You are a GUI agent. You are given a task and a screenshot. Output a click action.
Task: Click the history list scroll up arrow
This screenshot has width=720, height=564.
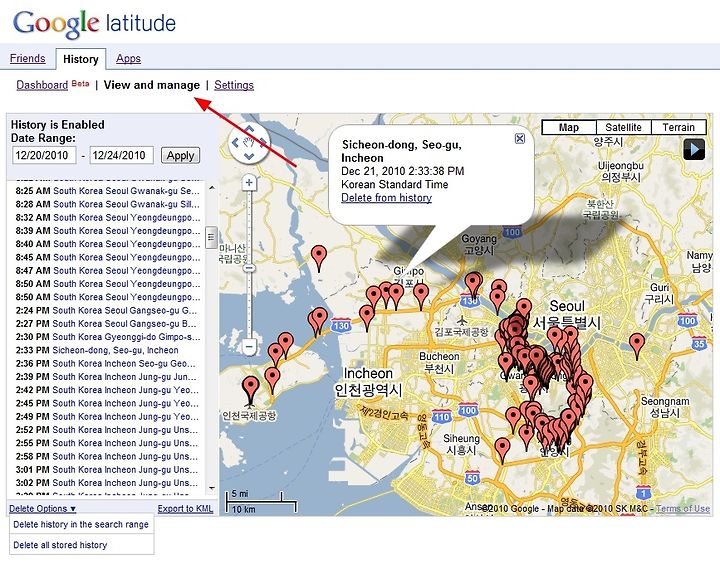point(212,188)
